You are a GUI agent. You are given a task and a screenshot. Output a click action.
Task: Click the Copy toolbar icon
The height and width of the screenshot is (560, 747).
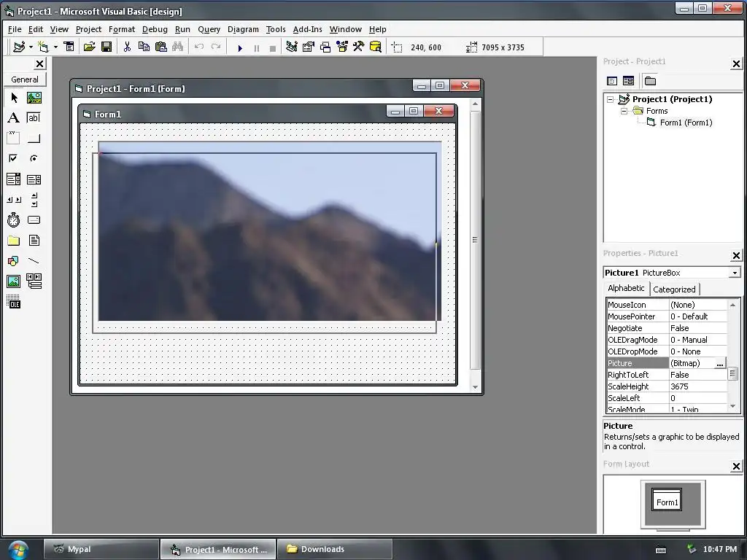[144, 47]
